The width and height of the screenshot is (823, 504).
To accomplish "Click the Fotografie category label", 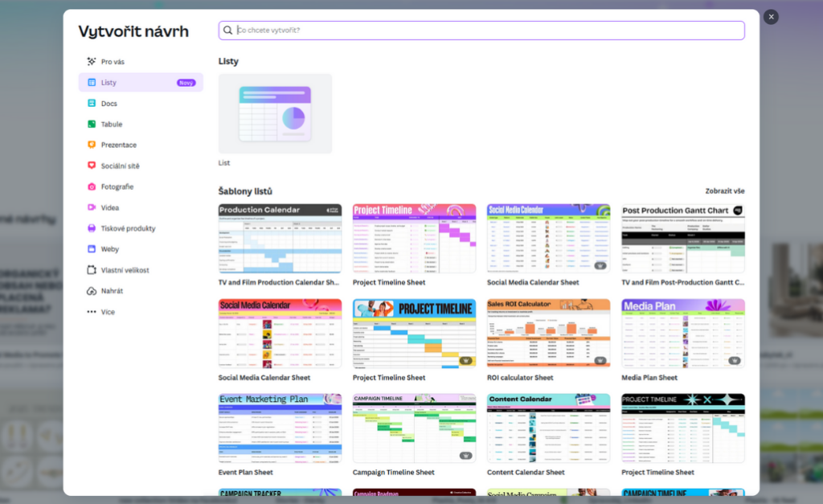I will point(117,186).
